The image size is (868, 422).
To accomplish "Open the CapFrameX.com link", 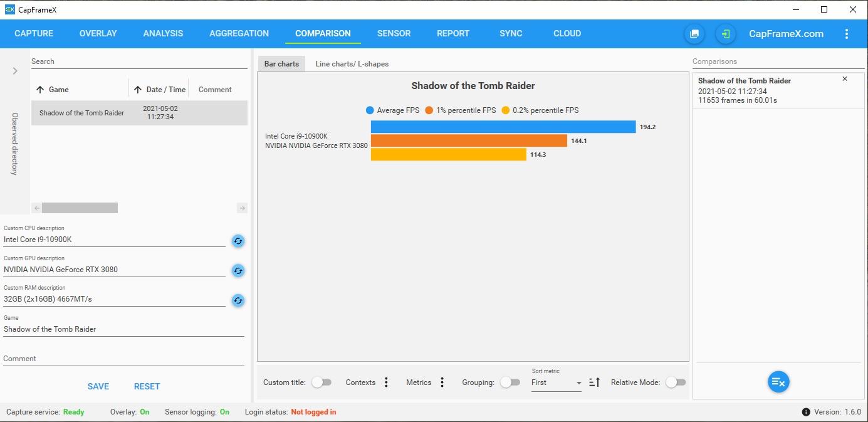I will tap(787, 34).
